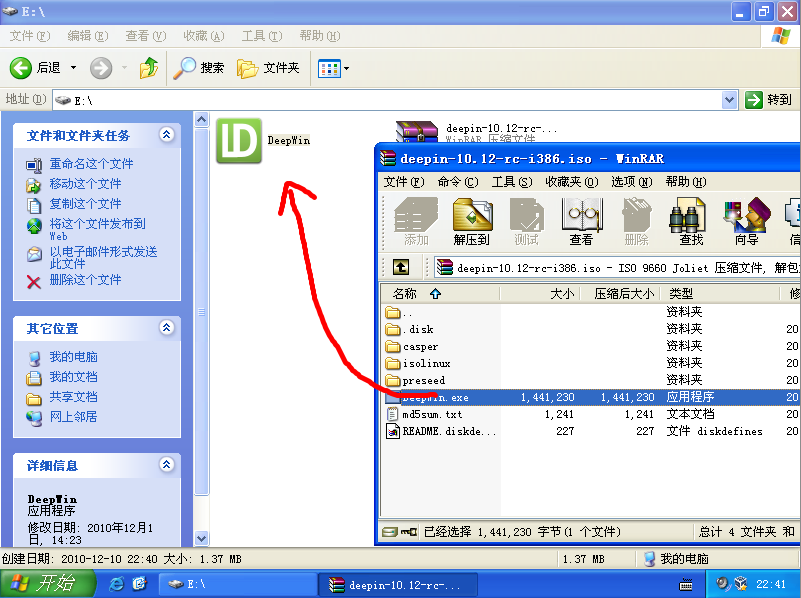The width and height of the screenshot is (801, 598).
Task: Open dropdown arrow next to Forward button
Action: click(124, 67)
